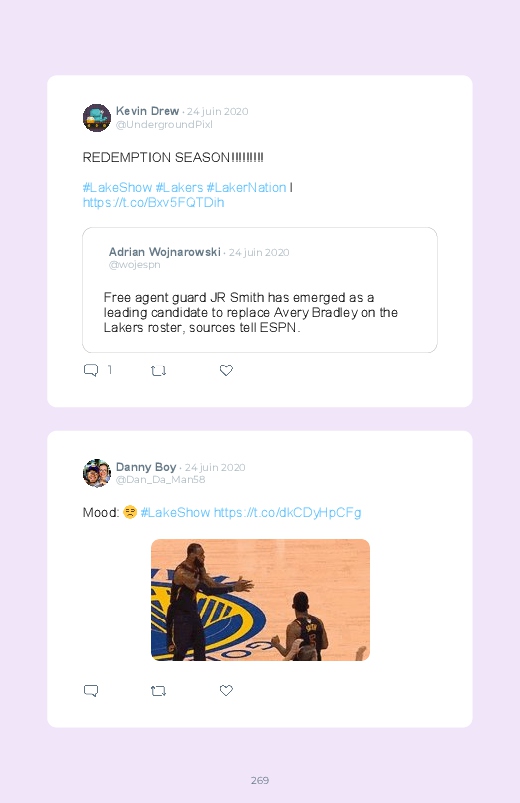Click the reply icon on Danny Boy's tweet
Screen dimensions: 520x803
point(91,691)
